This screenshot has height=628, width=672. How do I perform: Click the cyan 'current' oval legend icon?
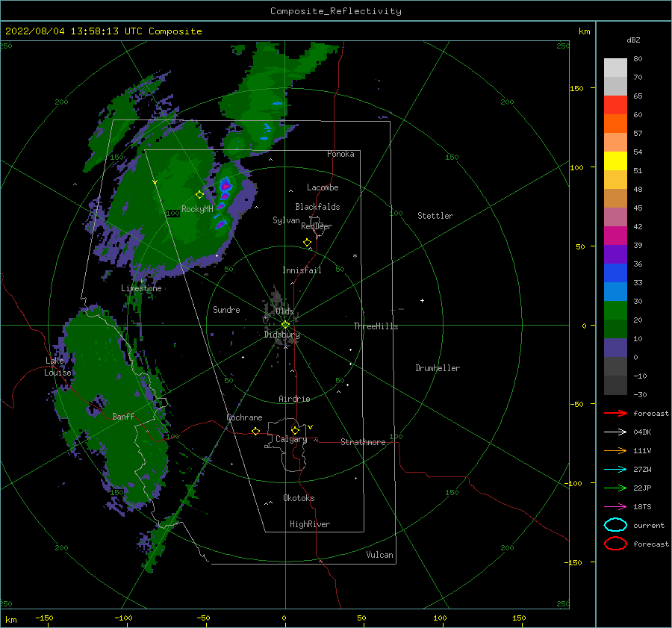point(615,525)
